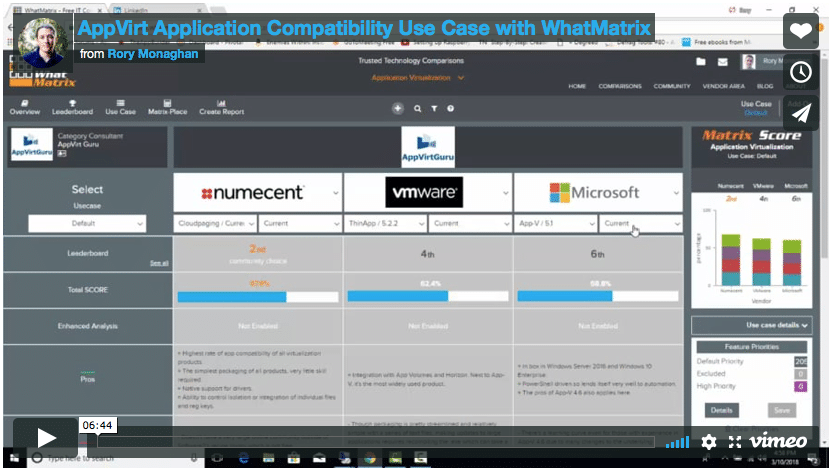Open the mail envelope icon

pyautogui.click(x=723, y=62)
